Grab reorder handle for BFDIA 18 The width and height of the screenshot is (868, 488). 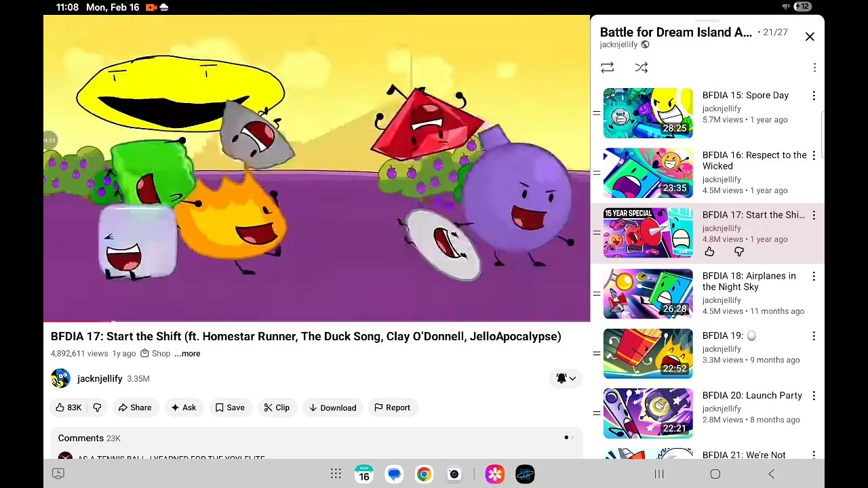(596, 293)
